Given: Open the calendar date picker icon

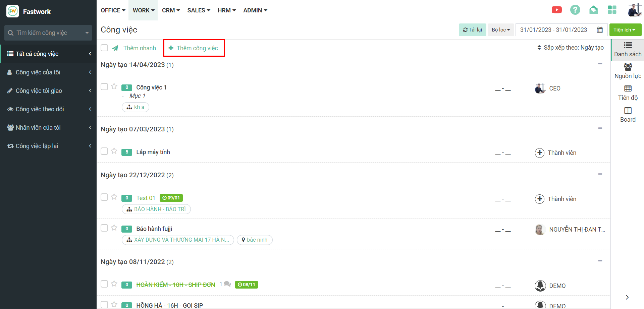Looking at the screenshot, I should tap(600, 30).
